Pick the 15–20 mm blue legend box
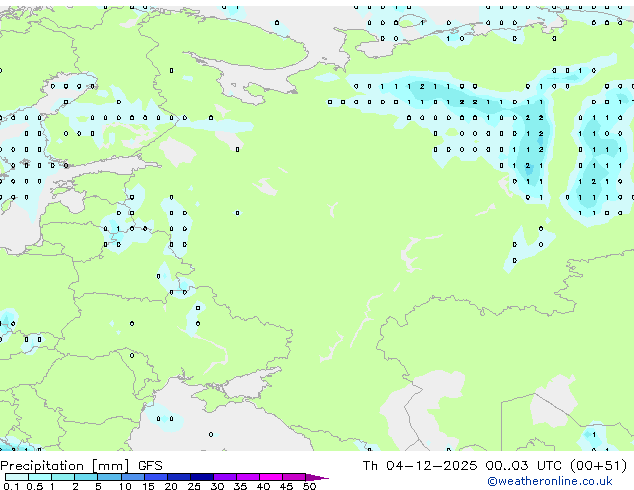Screen dimensions: 634x490 (155, 477)
